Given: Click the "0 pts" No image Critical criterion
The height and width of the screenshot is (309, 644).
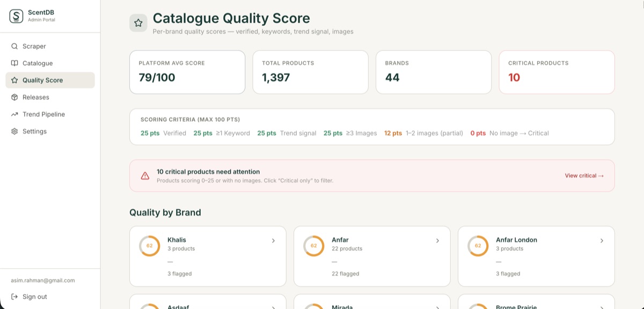Looking at the screenshot, I should click(x=509, y=133).
